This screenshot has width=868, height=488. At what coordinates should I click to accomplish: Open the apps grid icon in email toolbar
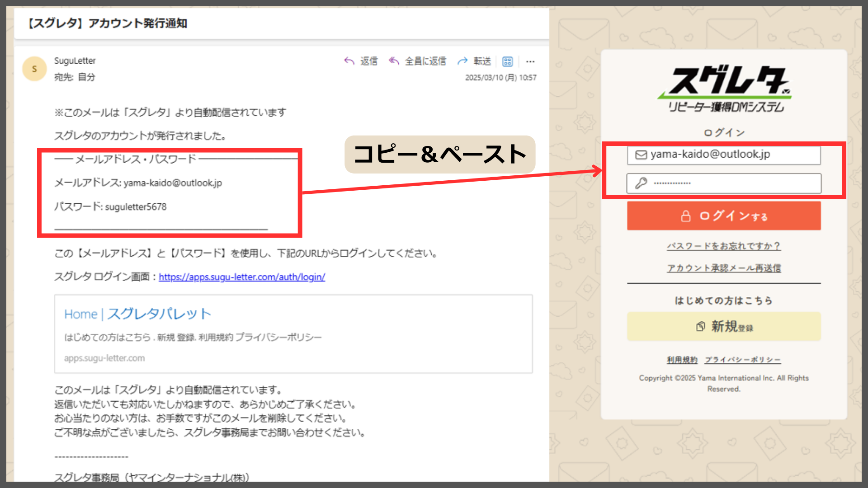tap(508, 61)
